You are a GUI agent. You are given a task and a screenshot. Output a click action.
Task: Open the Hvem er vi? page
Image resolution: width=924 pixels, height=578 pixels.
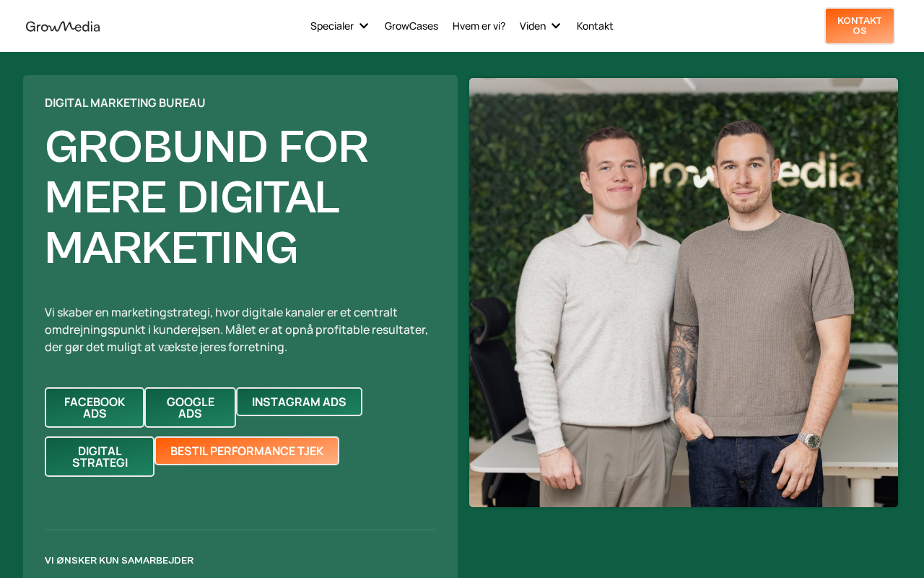pos(479,26)
